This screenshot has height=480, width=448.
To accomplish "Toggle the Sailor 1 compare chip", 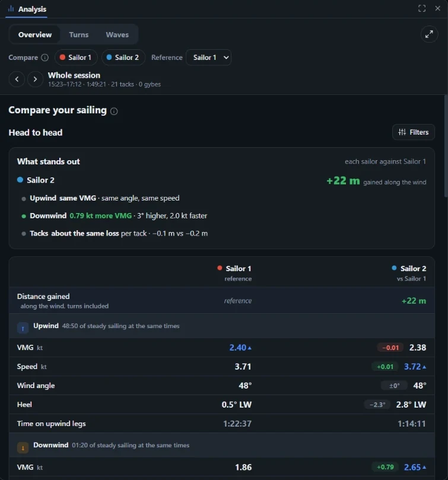I will point(76,58).
